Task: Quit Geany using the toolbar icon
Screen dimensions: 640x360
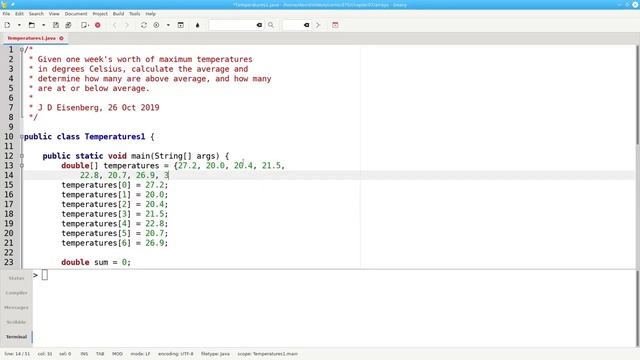Action: pyautogui.click(x=335, y=25)
